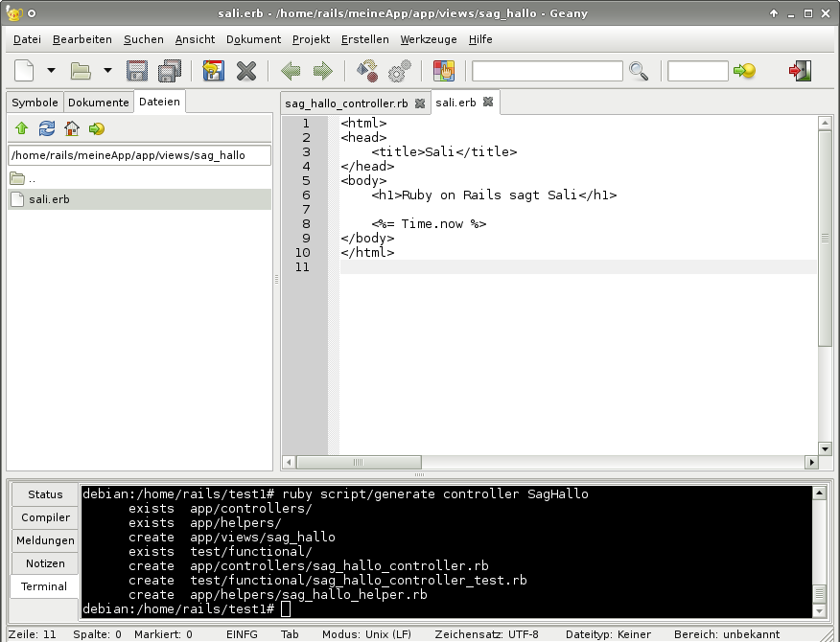This screenshot has width=840, height=642.
Task: Switch to the sag_hallo_controller.rb tab
Action: tap(346, 103)
